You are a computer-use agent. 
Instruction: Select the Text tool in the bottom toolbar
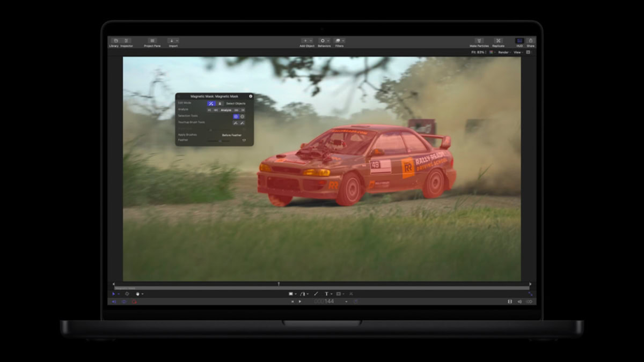coord(326,293)
